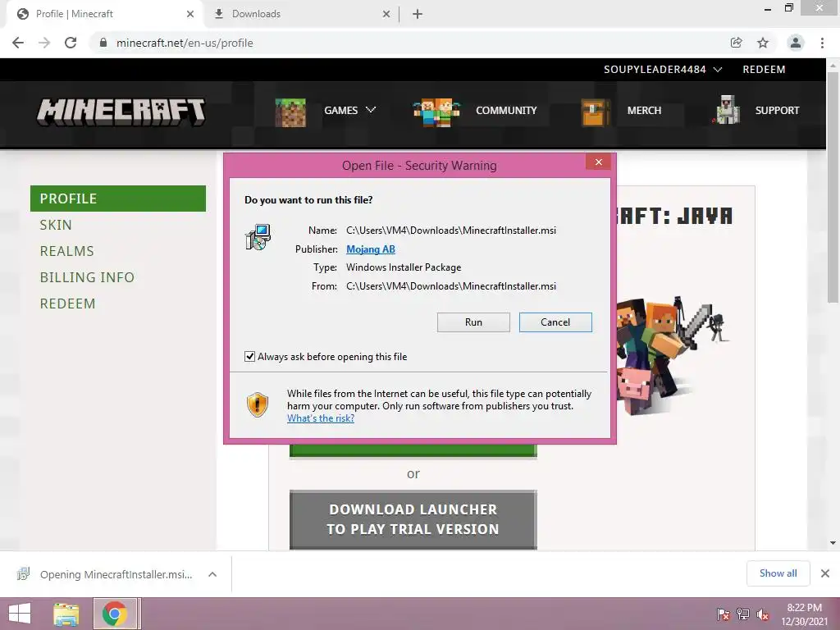Switch to the Downloads tab
Viewport: 840px width, 630px height.
(x=302, y=14)
